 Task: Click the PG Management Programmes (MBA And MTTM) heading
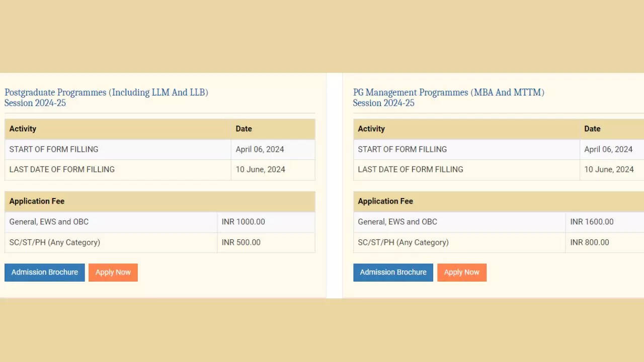448,93
